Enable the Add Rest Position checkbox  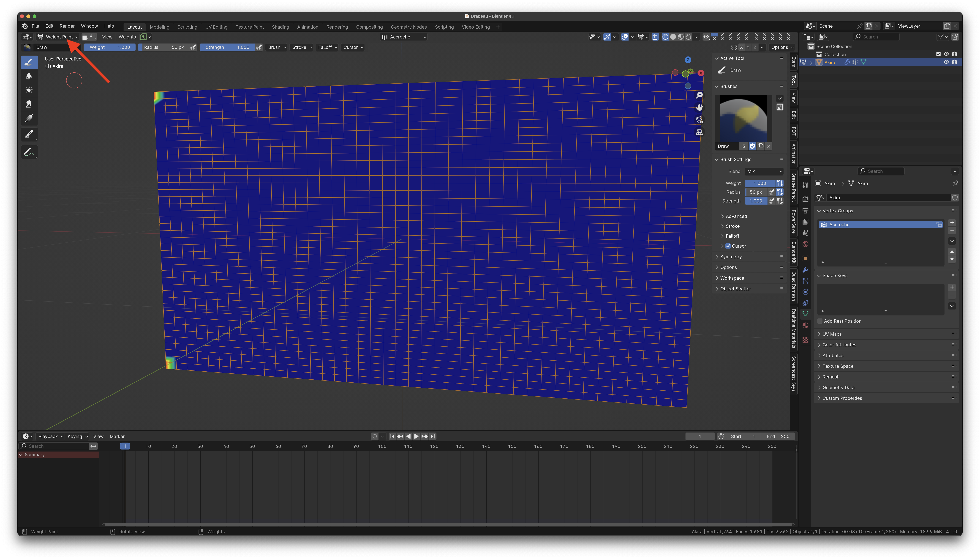[820, 321]
